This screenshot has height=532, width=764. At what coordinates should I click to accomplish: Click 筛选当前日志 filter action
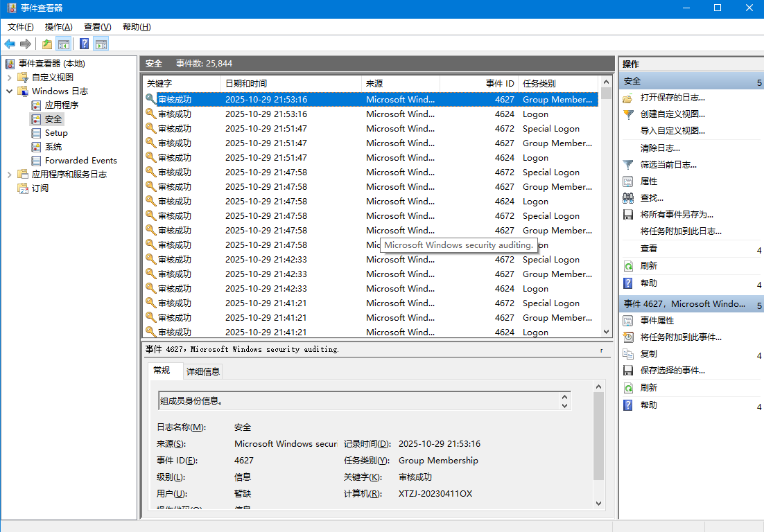[668, 165]
